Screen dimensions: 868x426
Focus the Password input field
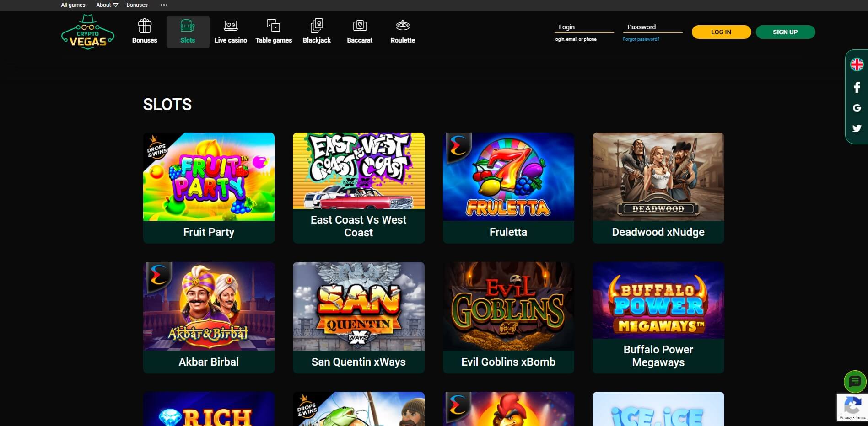pos(652,27)
